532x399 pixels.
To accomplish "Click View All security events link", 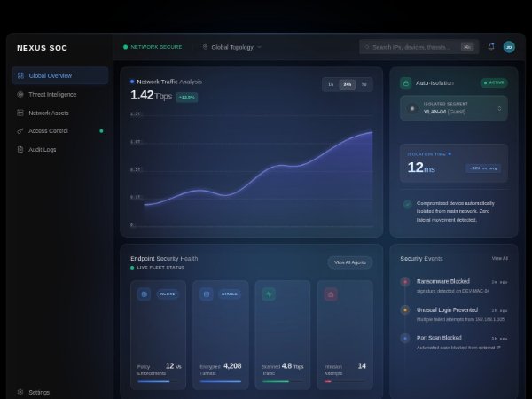I will click(500, 258).
